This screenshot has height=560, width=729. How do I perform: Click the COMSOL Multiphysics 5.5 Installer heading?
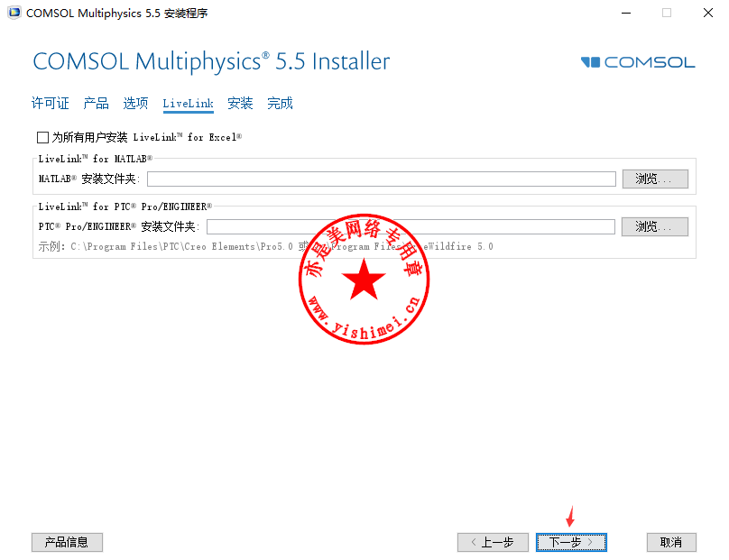point(211,62)
